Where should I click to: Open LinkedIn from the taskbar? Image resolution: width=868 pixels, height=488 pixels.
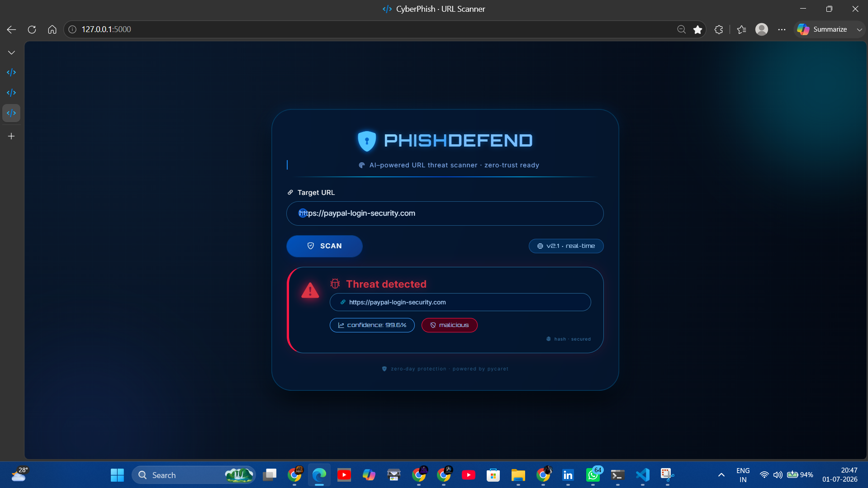tap(568, 475)
